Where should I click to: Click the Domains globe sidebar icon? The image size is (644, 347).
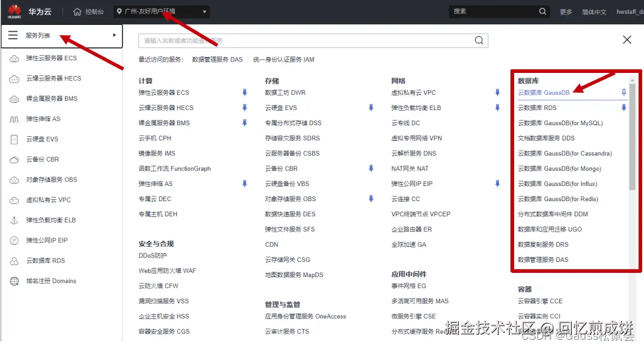(x=15, y=281)
